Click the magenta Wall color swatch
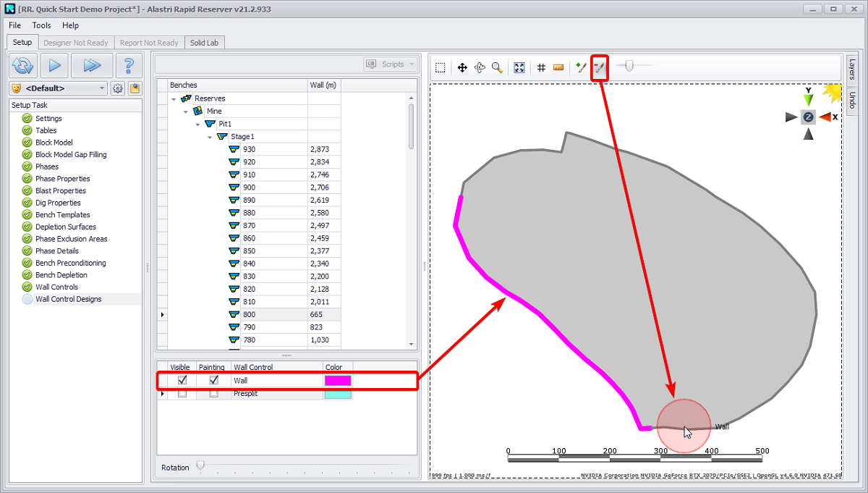The height and width of the screenshot is (493, 868). tap(338, 380)
